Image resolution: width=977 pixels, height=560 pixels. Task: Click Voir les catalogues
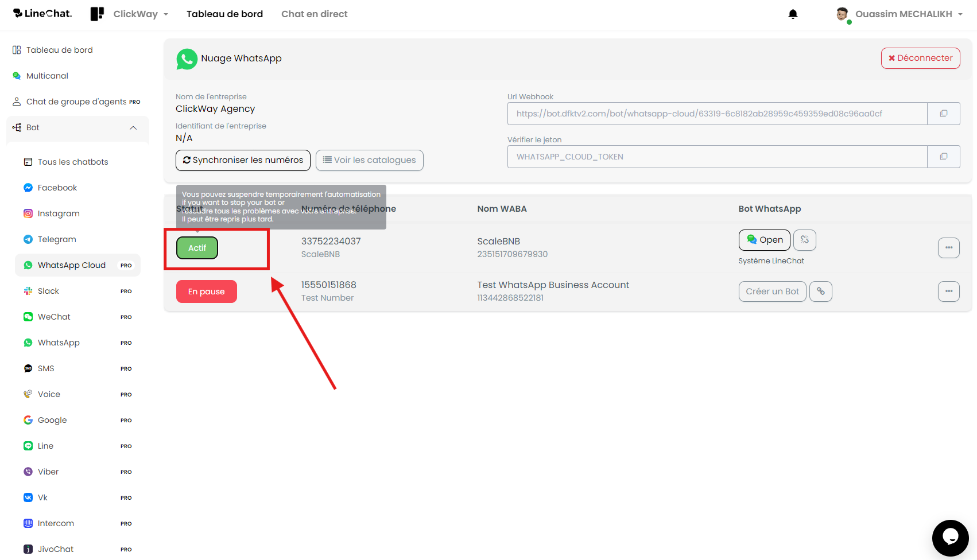click(x=369, y=160)
